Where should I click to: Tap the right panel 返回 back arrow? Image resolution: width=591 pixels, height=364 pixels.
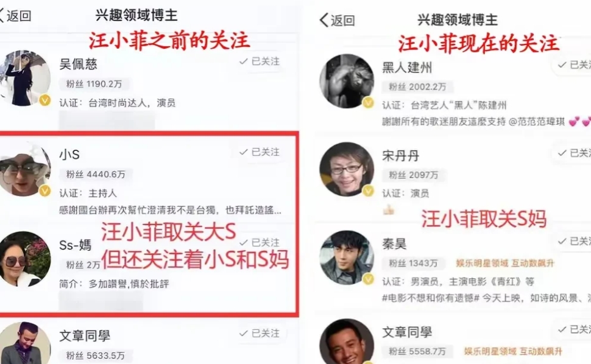click(x=324, y=20)
